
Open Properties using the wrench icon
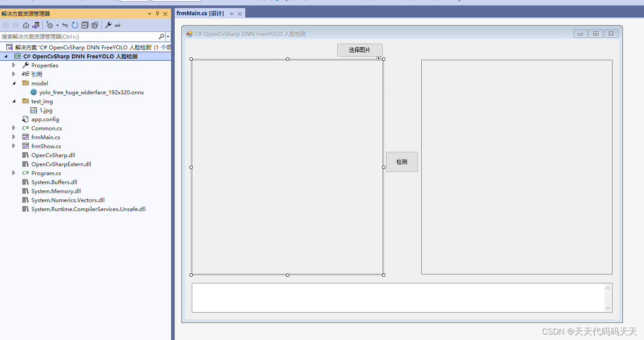[x=108, y=25]
